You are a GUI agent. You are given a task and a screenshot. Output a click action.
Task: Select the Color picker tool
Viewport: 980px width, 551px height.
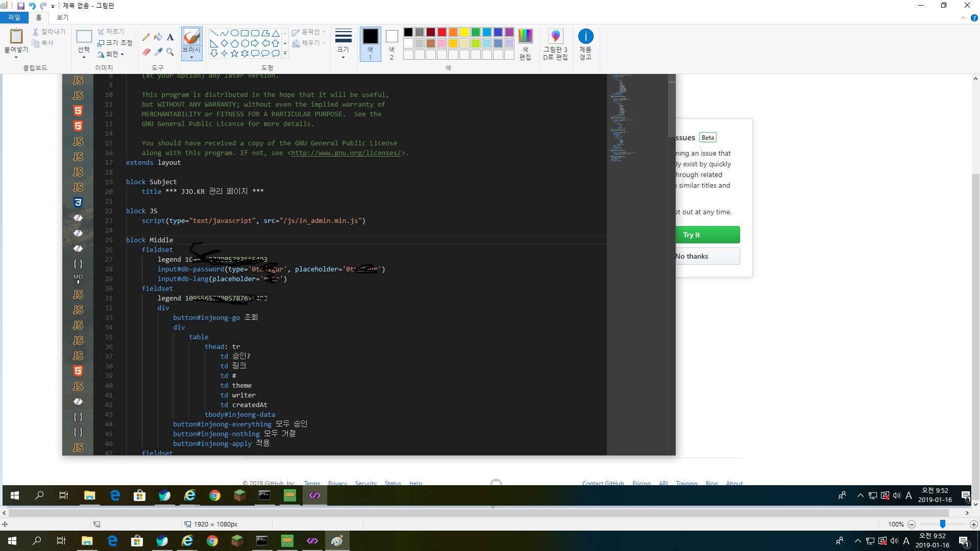click(x=158, y=52)
